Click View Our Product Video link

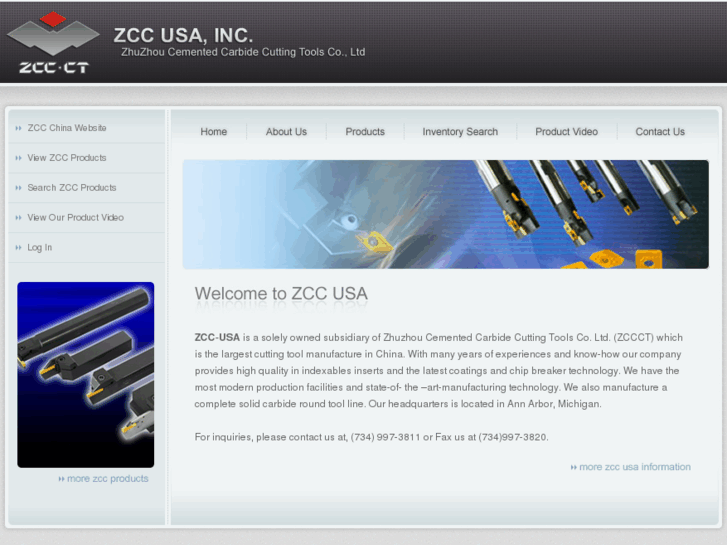pos(76,218)
